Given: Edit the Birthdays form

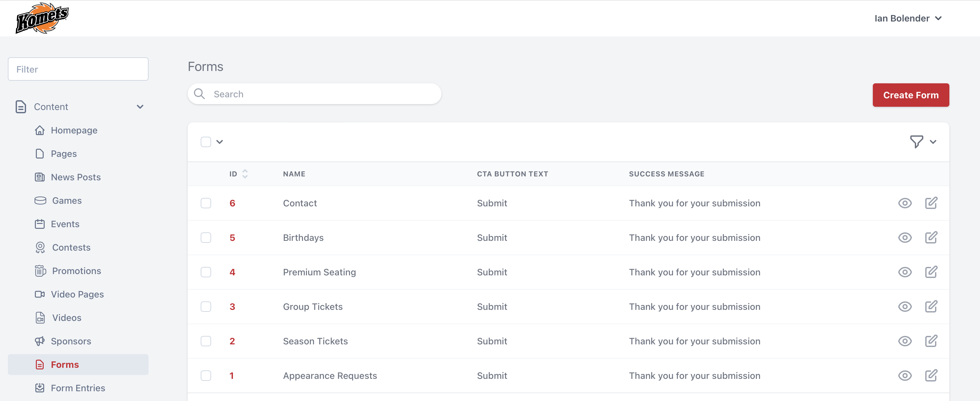Looking at the screenshot, I should point(931,238).
